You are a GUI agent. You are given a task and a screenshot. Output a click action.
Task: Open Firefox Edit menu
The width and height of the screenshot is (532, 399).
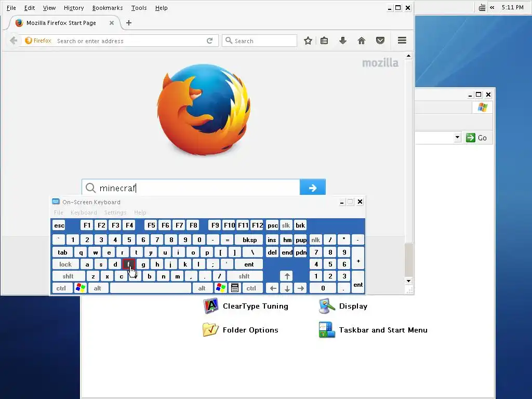point(30,8)
